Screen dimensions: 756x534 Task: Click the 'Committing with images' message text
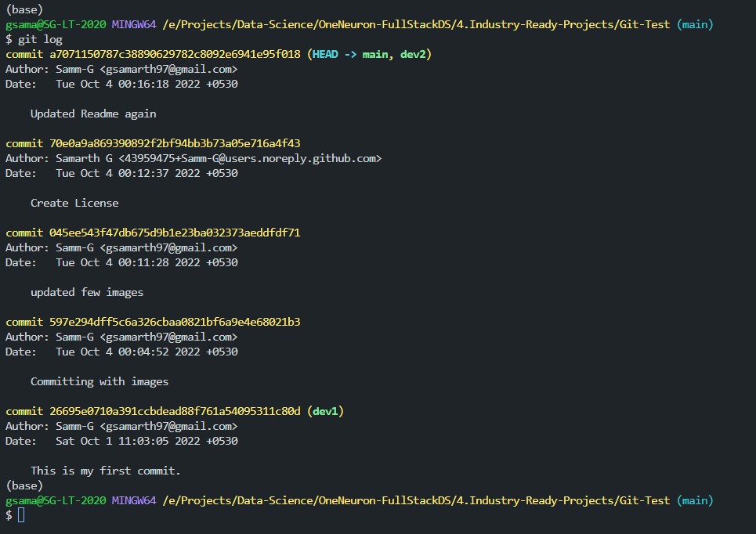[99, 381]
